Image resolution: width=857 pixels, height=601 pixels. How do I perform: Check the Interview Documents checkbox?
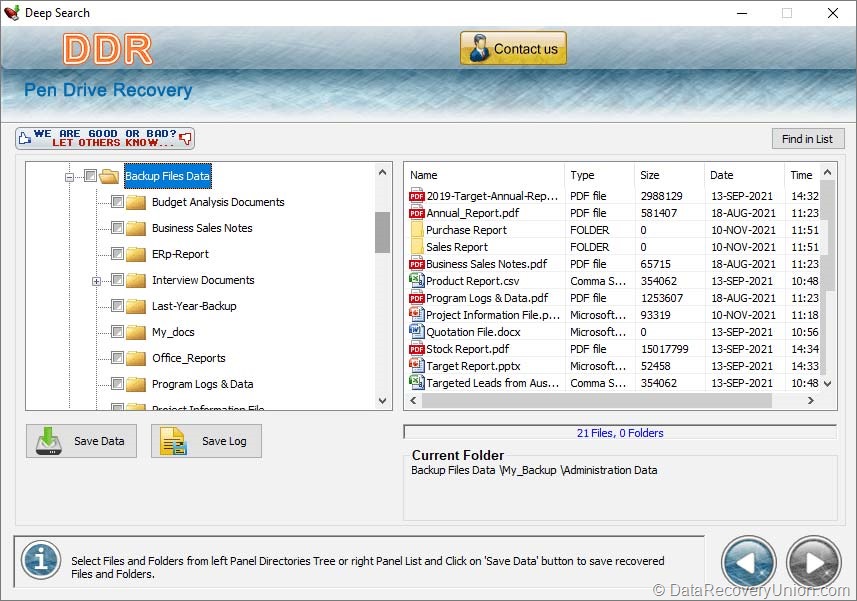pyautogui.click(x=117, y=280)
